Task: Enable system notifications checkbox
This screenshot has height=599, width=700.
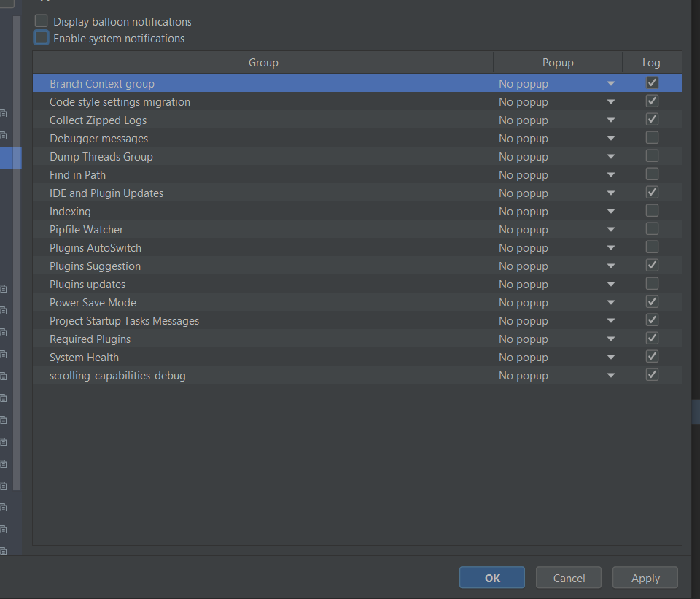Action: pos(42,38)
